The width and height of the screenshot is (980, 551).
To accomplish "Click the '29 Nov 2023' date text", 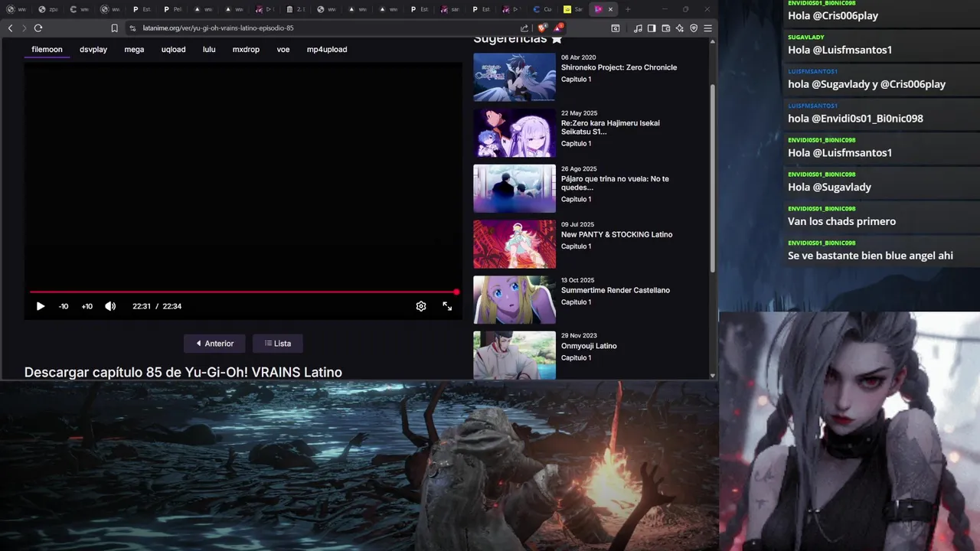I will [579, 336].
